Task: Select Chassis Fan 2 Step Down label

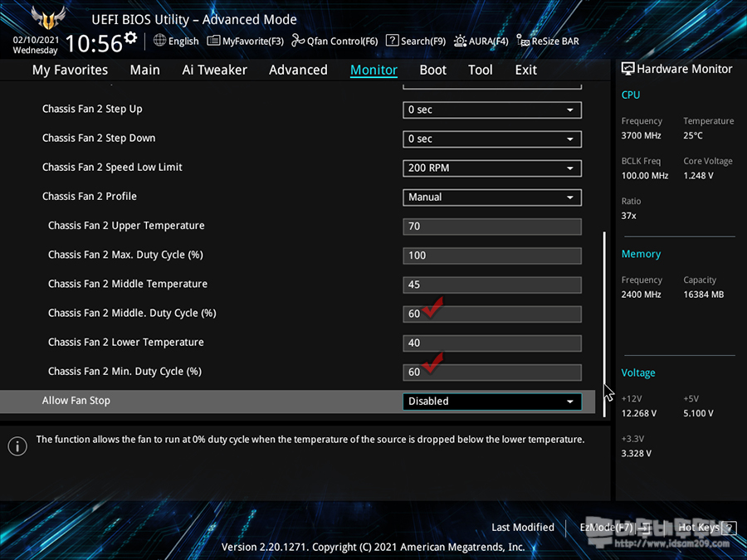Action: [99, 138]
